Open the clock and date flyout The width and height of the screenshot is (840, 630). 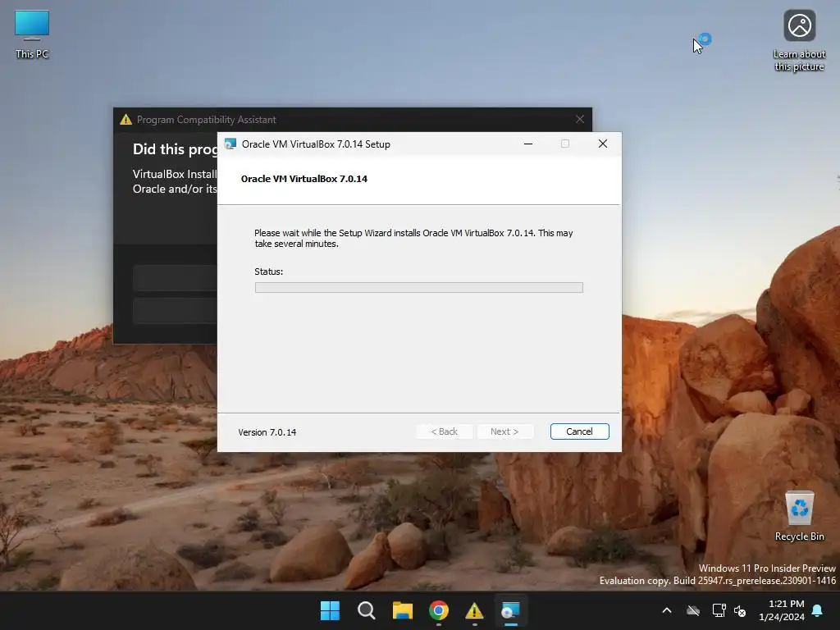[x=782, y=610]
